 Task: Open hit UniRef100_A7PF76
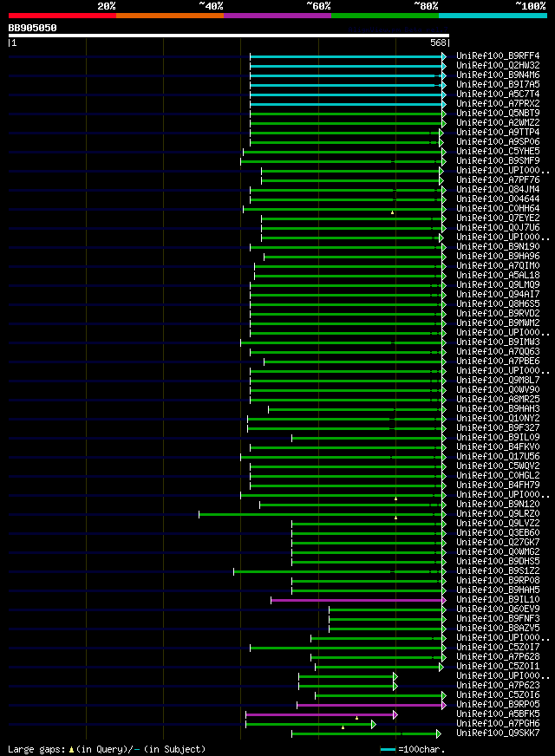(498, 179)
